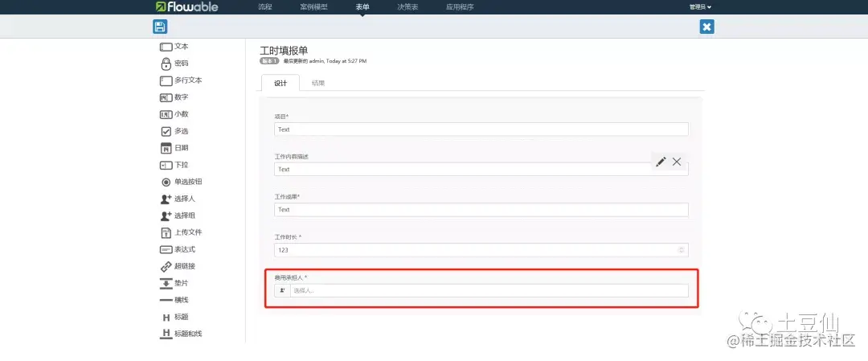This screenshot has height=361, width=868.
Task: Select the 下拉 dropdown palette icon
Action: (166, 165)
